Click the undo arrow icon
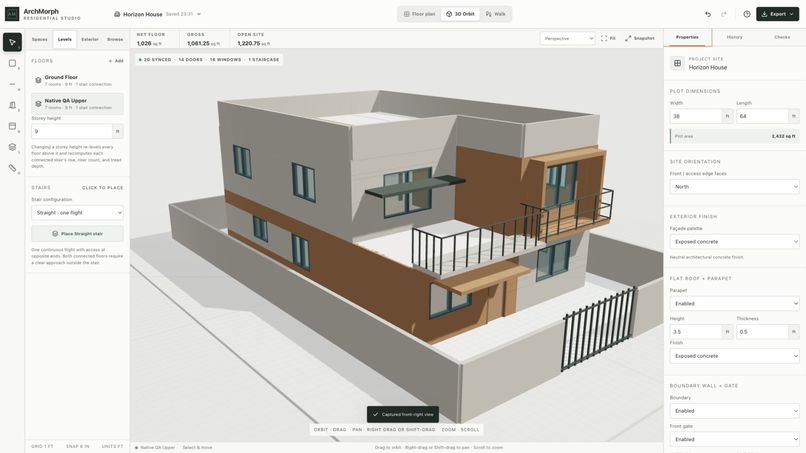The height and width of the screenshot is (453, 806). (x=708, y=14)
